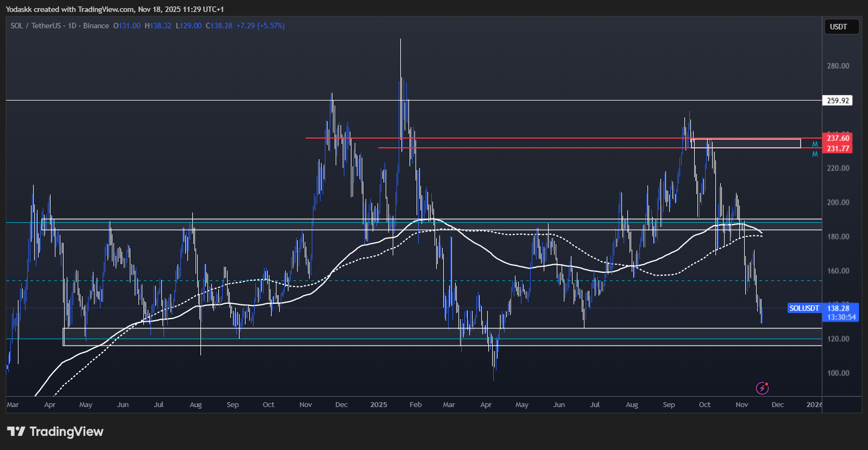Click the SOLUSDT symbol price label
Image resolution: width=868 pixels, height=450 pixels.
click(x=804, y=308)
